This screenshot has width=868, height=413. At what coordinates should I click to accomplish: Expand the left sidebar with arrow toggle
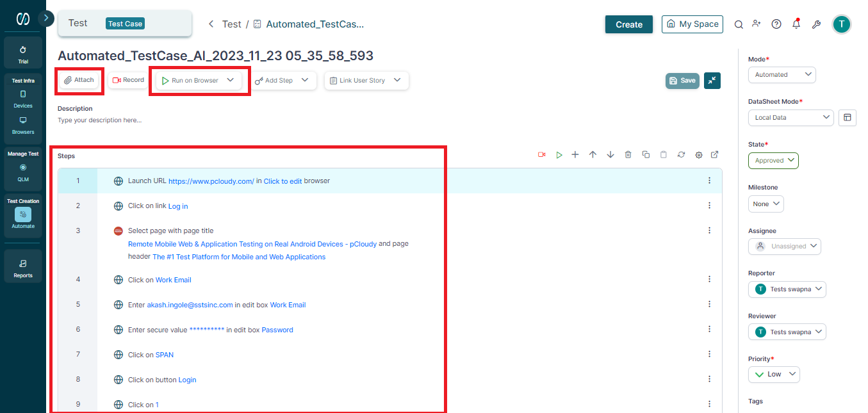[x=45, y=19]
